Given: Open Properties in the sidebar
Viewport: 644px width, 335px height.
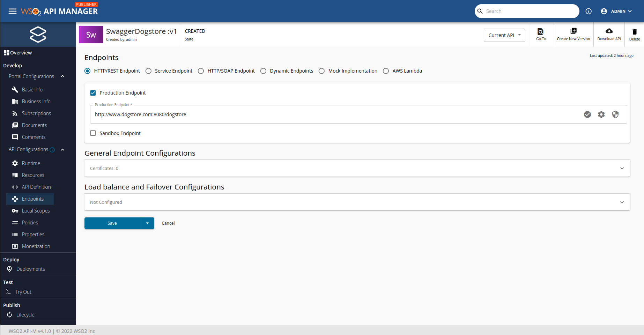Looking at the screenshot, I should [33, 234].
